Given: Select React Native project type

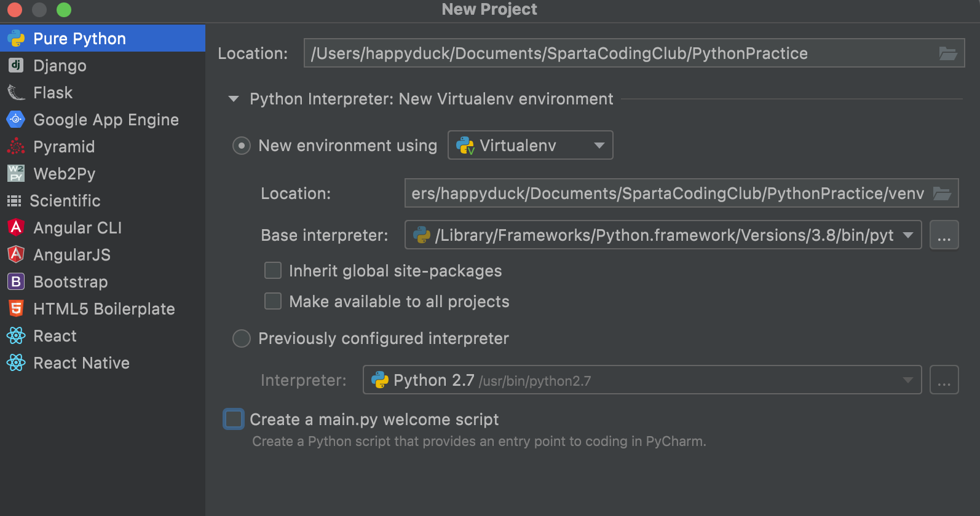Looking at the screenshot, I should [81, 363].
